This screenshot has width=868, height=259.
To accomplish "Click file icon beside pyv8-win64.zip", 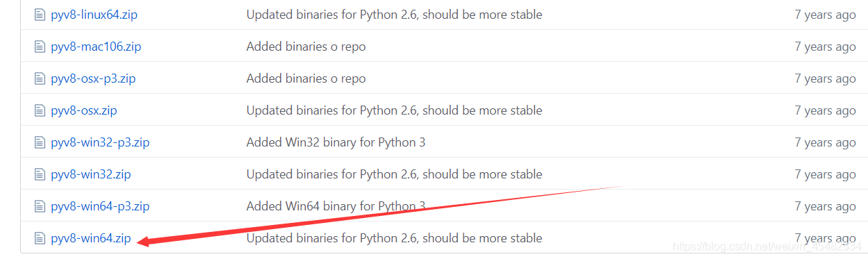I will (x=40, y=238).
